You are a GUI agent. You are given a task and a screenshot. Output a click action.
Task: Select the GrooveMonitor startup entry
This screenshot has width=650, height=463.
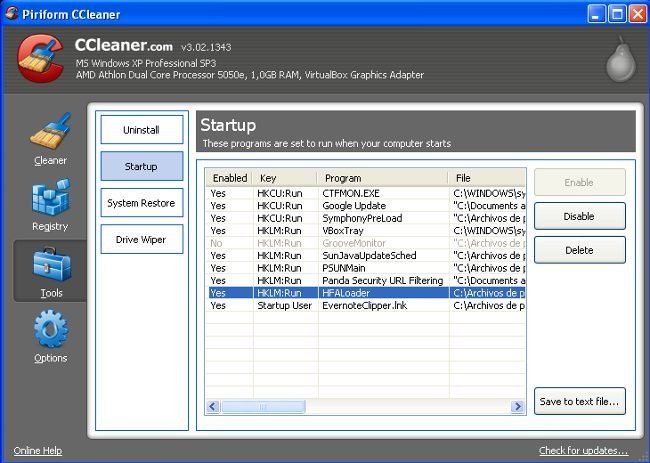pos(353,243)
